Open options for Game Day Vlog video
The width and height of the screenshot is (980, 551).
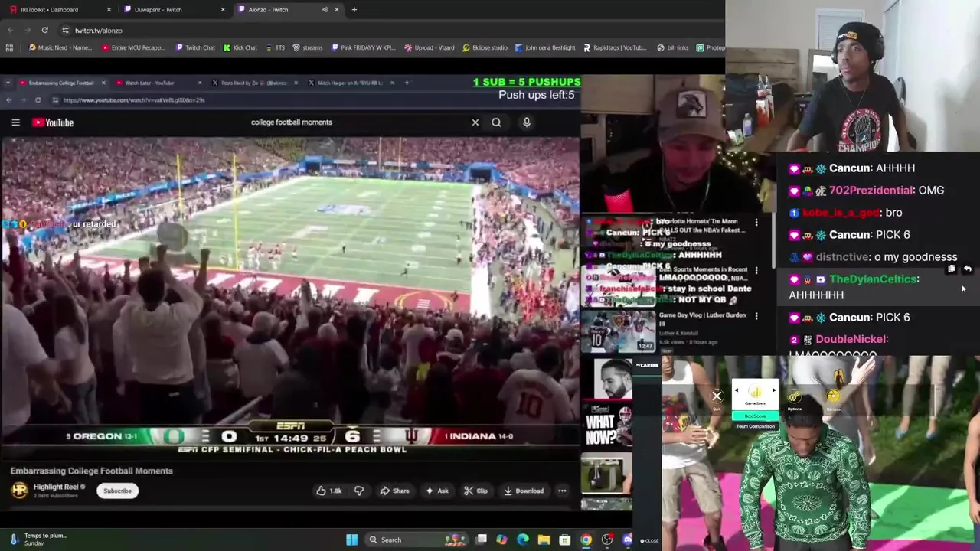pos(756,315)
